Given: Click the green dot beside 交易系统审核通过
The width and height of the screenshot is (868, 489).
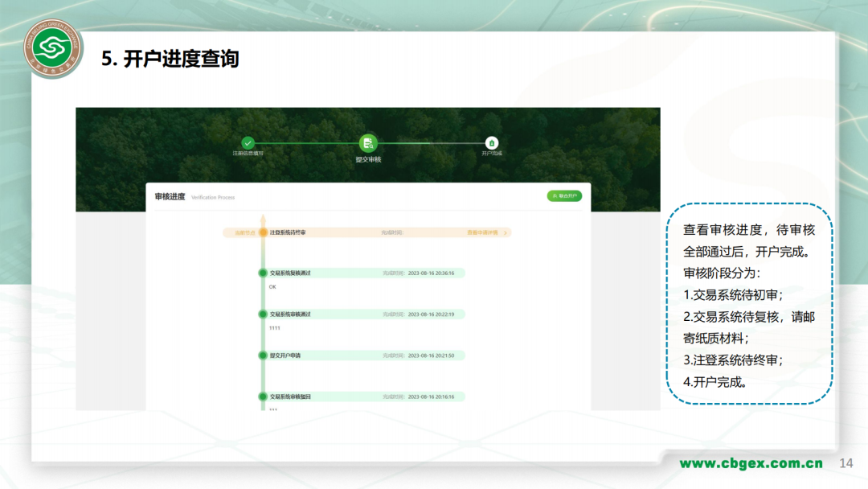Looking at the screenshot, I should point(263,314).
